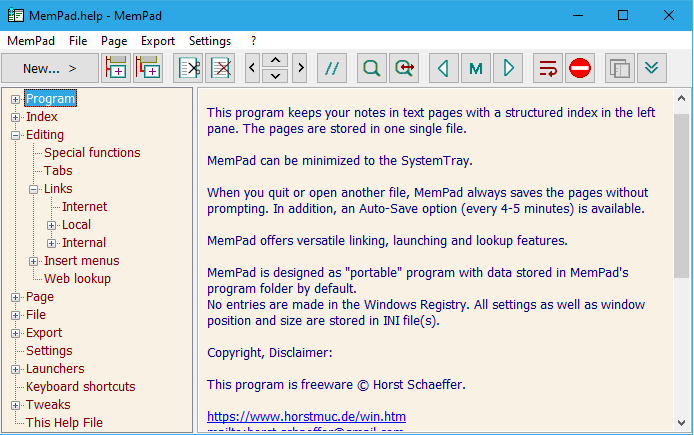
Task: Click the M mark button
Action: (476, 68)
